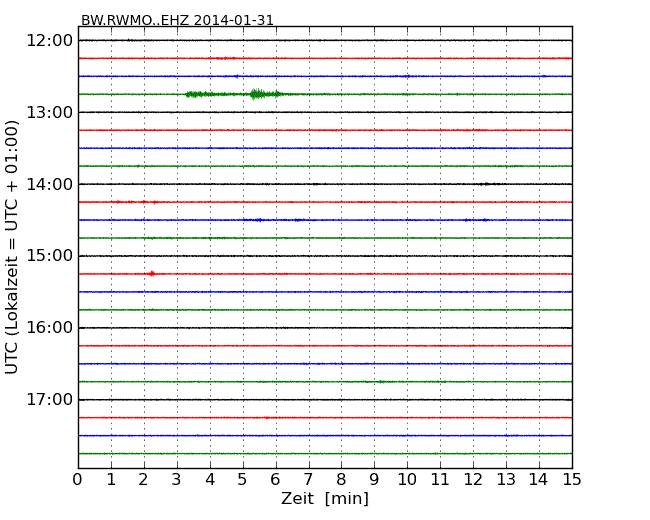Click x-axis tick label 4

(210, 480)
